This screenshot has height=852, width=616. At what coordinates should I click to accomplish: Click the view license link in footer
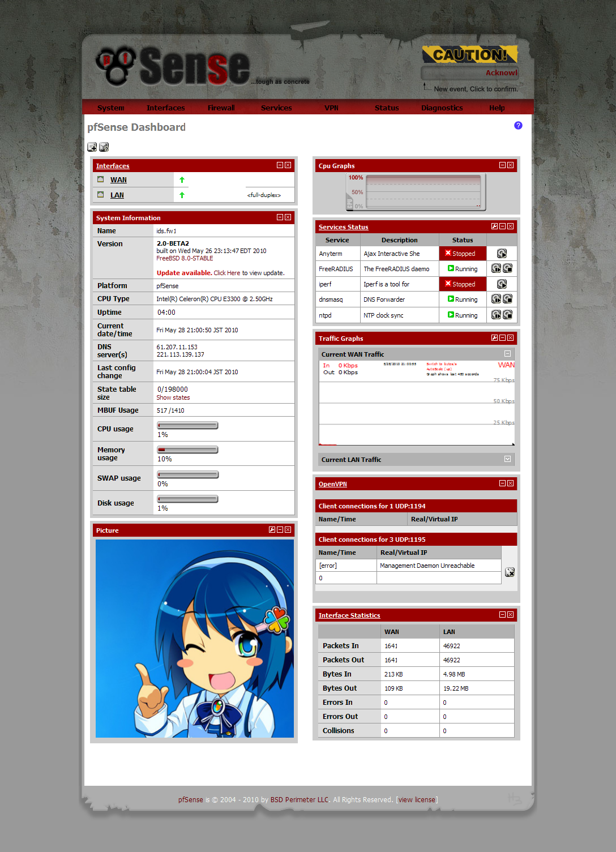(x=417, y=800)
